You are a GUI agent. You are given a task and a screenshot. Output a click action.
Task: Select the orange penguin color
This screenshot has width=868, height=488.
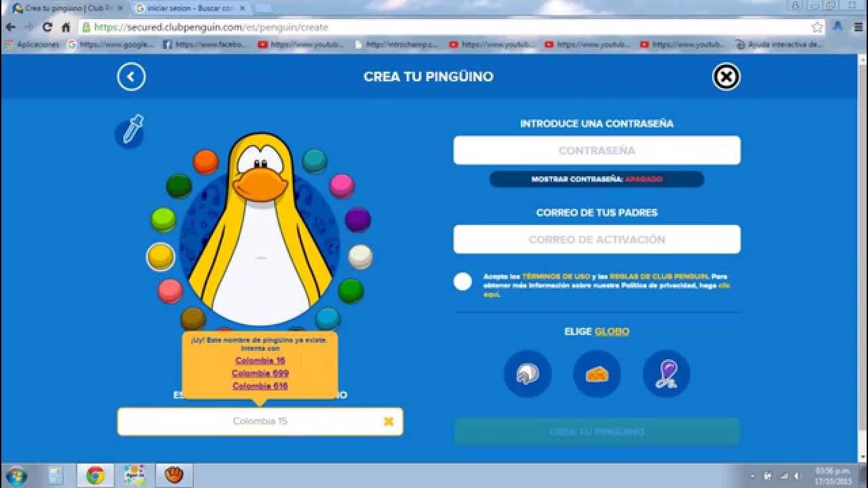pos(205,162)
